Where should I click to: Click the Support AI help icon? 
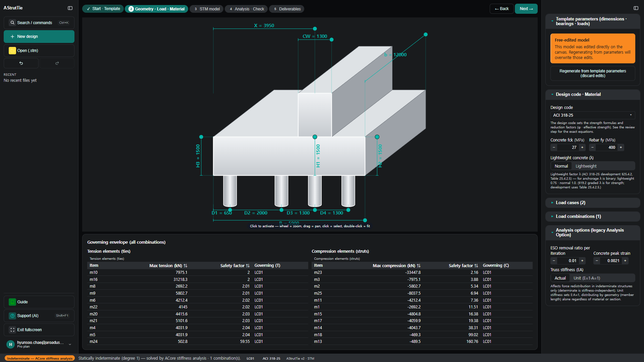click(x=12, y=316)
